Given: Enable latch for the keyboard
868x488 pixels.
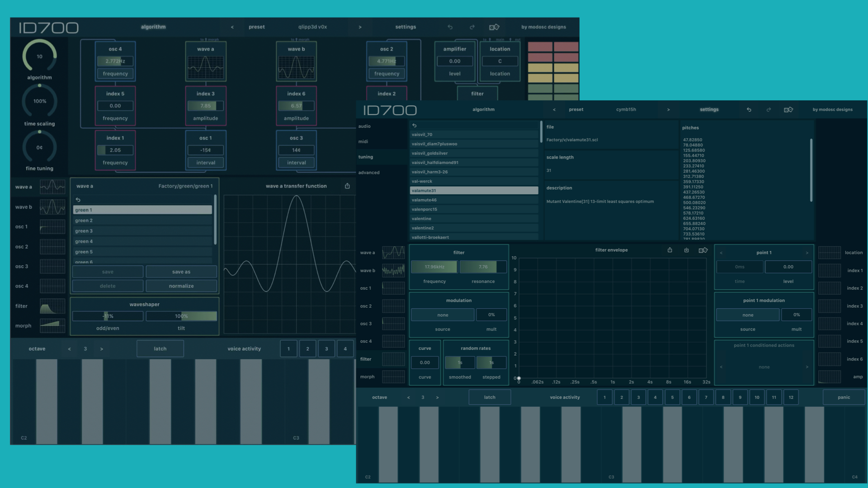Looking at the screenshot, I should [490, 397].
